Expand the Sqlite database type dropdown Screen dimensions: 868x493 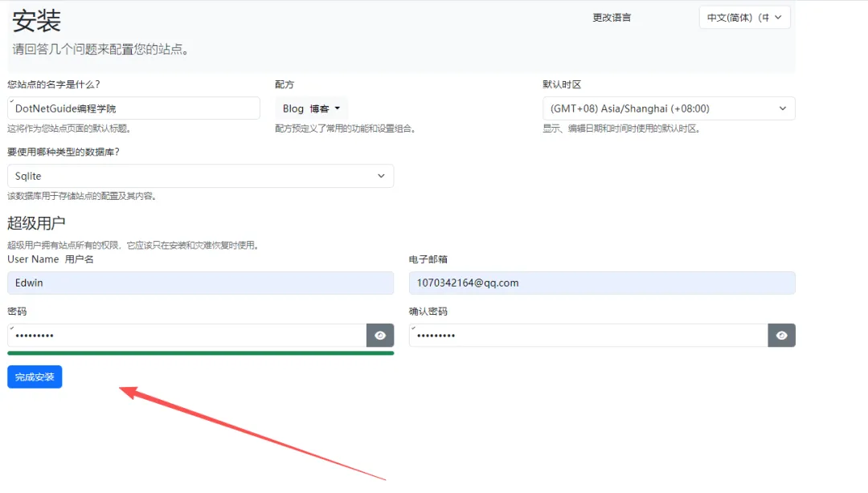200,176
